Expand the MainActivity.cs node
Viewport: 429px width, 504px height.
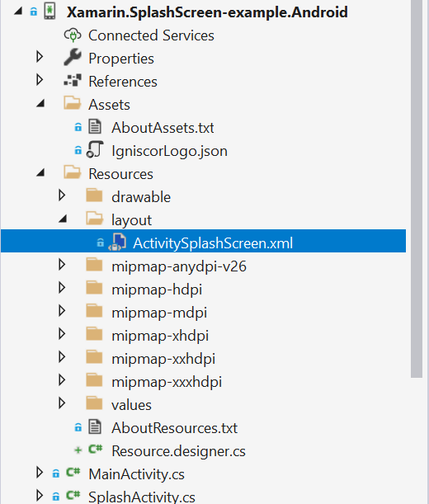click(40, 473)
